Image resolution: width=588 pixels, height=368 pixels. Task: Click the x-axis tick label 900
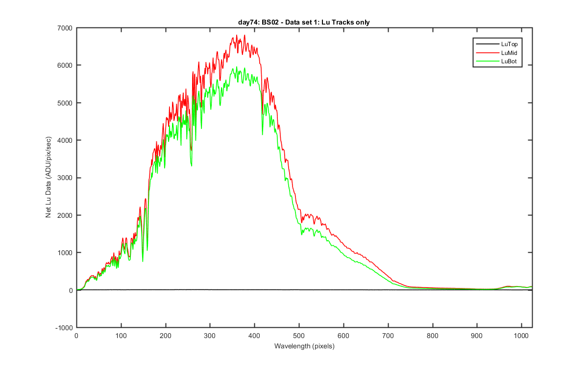tap(477, 336)
